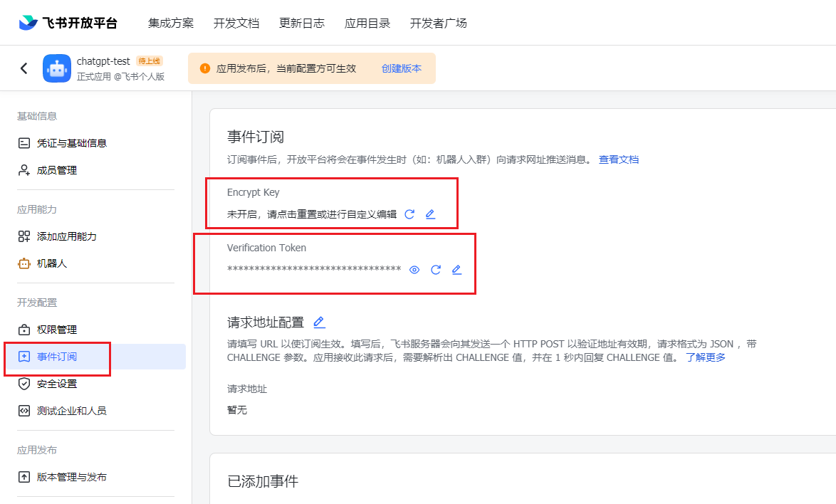Click the 安全设置 shield icon
Viewport: 836px width, 504px height.
[24, 384]
